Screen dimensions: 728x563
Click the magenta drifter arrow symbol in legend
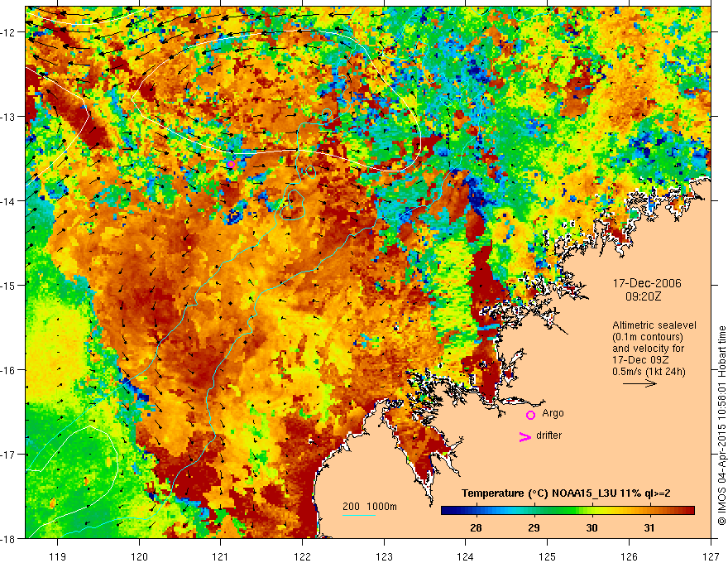click(x=525, y=436)
